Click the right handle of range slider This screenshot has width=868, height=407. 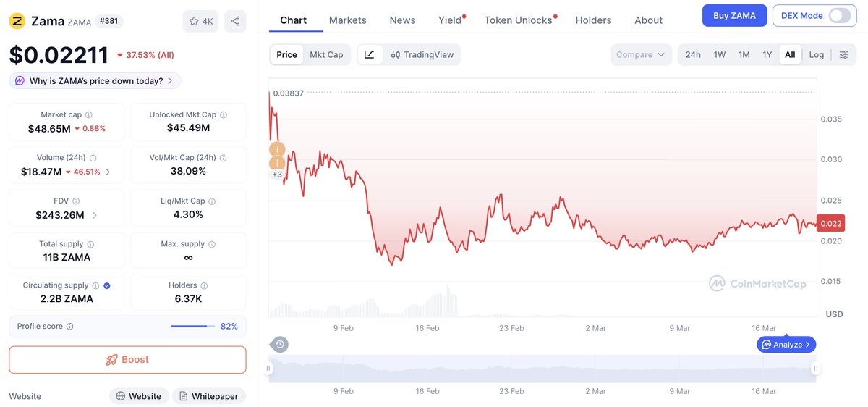816,368
